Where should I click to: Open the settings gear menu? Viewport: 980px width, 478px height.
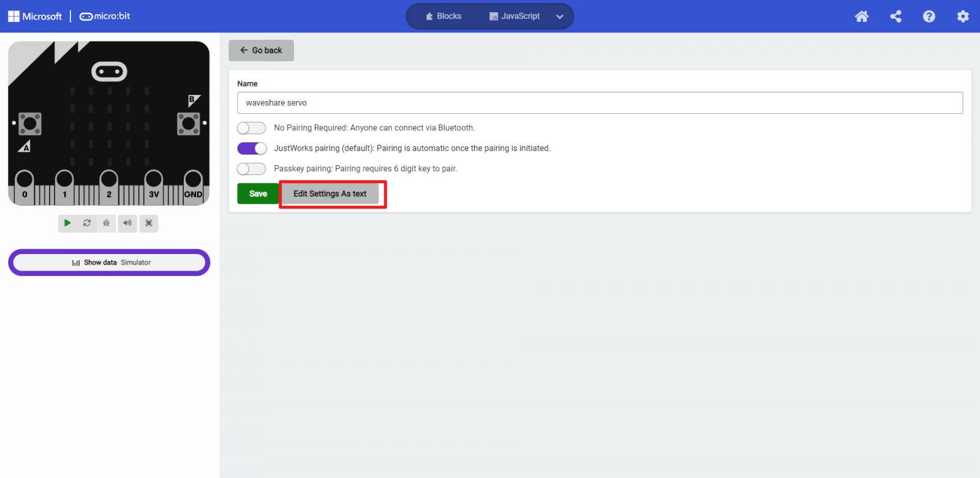click(x=963, y=17)
